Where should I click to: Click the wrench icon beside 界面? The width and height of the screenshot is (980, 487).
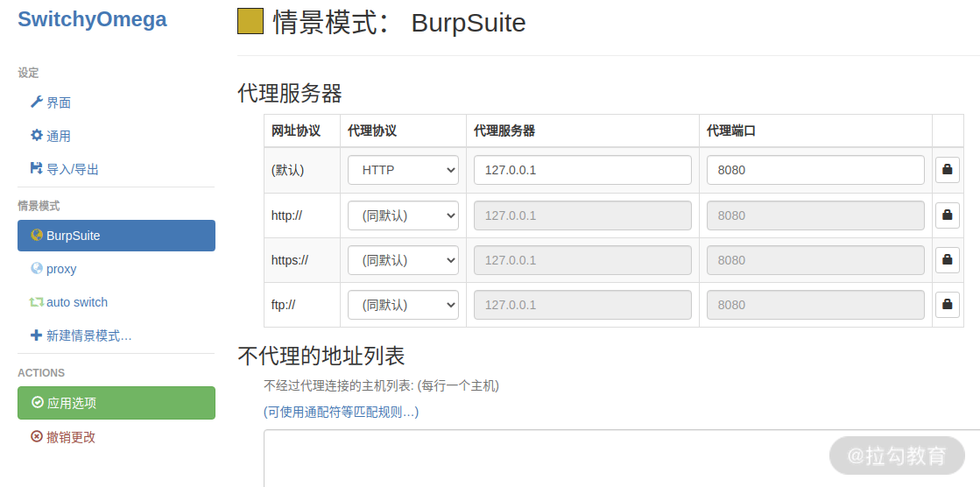pyautogui.click(x=36, y=102)
